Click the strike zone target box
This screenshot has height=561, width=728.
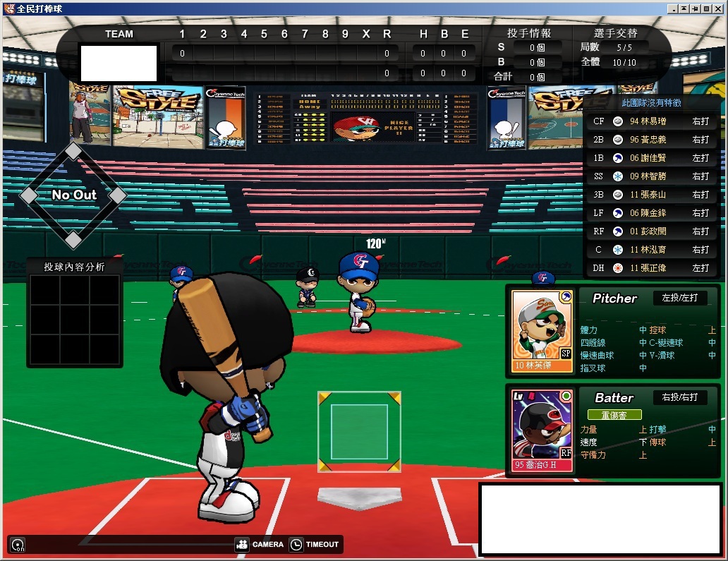pos(359,431)
